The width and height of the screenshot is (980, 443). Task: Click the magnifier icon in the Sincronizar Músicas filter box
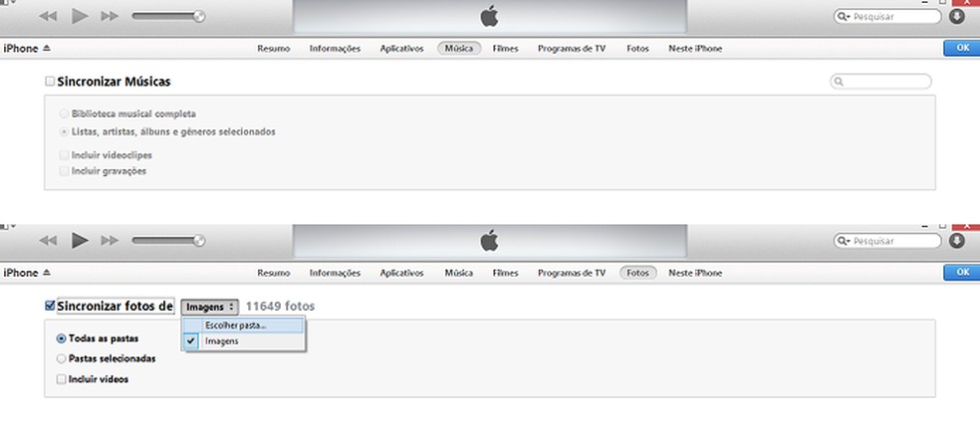click(839, 82)
